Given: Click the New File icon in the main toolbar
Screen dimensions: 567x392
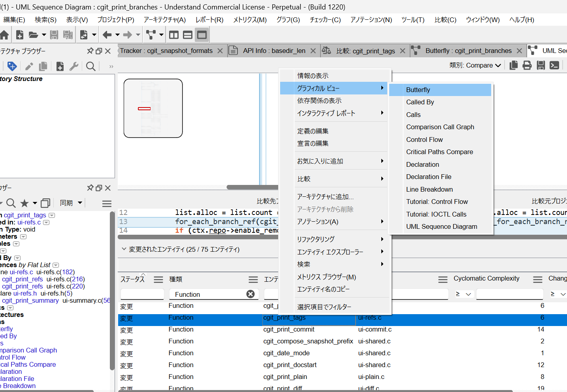Looking at the screenshot, I should tap(19, 35).
